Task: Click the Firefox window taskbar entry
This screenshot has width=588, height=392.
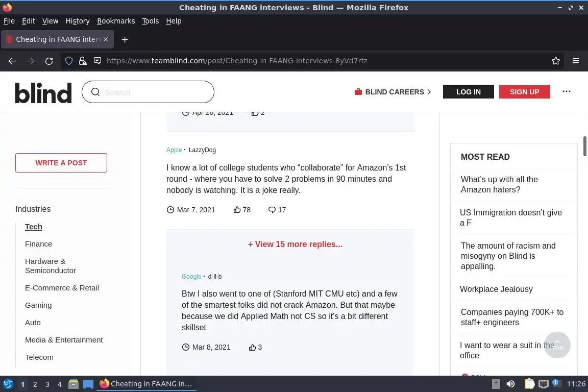Action: pos(146,384)
